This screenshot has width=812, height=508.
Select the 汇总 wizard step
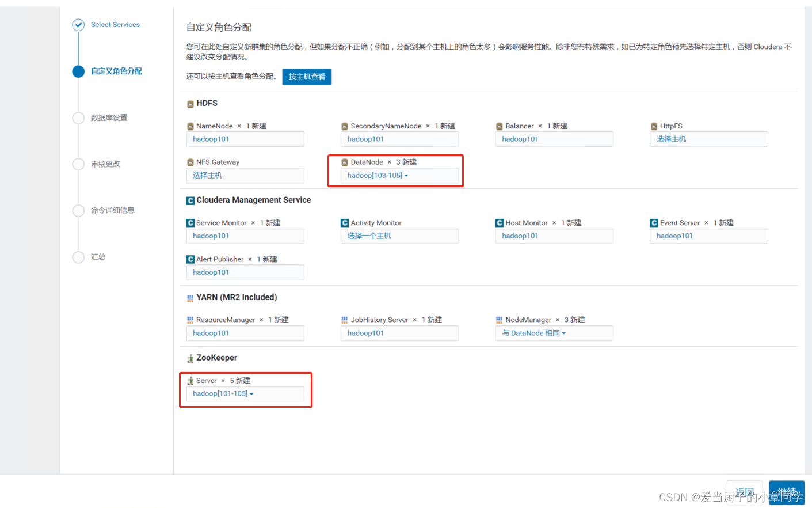click(x=98, y=257)
